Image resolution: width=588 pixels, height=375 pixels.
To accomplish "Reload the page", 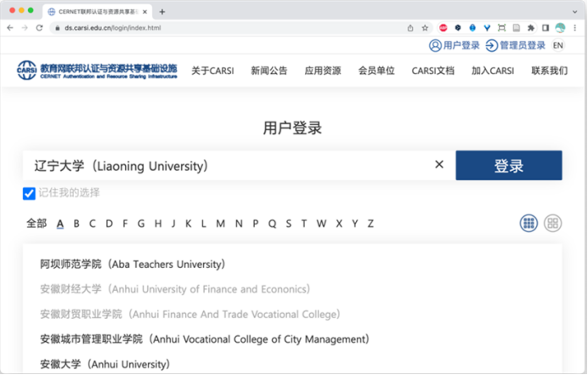I will [x=39, y=28].
